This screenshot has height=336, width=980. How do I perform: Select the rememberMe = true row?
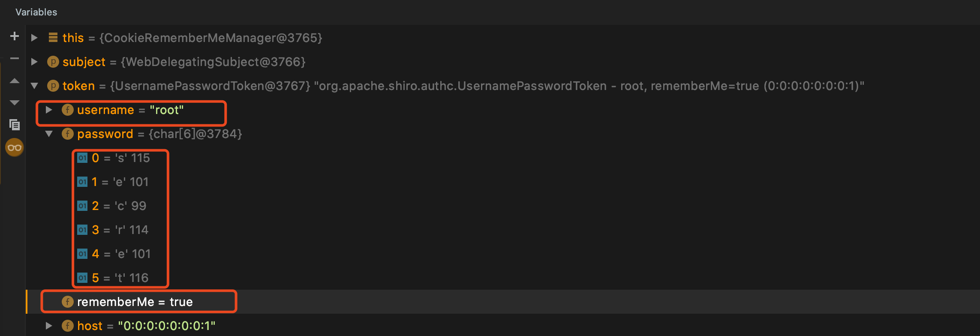point(503,302)
